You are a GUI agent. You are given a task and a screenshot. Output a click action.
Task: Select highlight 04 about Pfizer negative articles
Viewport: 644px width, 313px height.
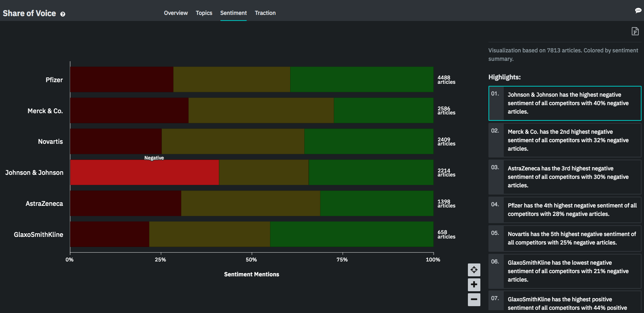[565, 209]
